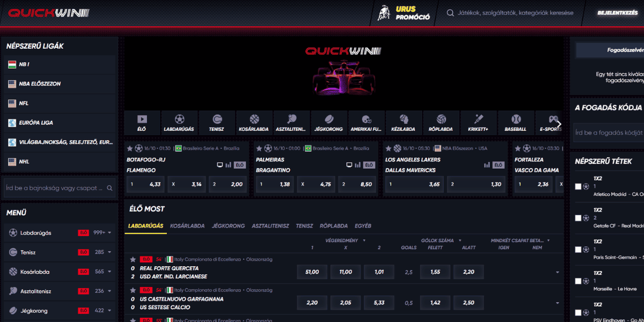Open the Végeredmény market dropdown
This screenshot has width=644, height=322.
(x=346, y=240)
